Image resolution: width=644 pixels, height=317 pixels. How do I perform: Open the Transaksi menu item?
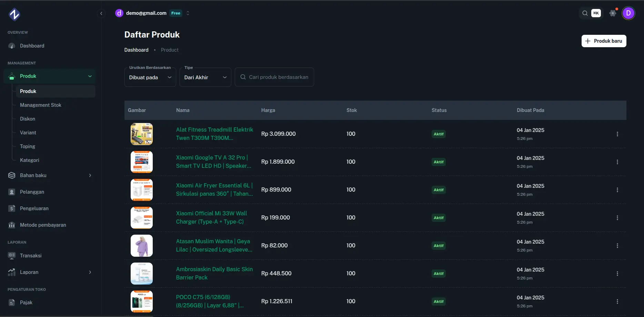(x=31, y=256)
